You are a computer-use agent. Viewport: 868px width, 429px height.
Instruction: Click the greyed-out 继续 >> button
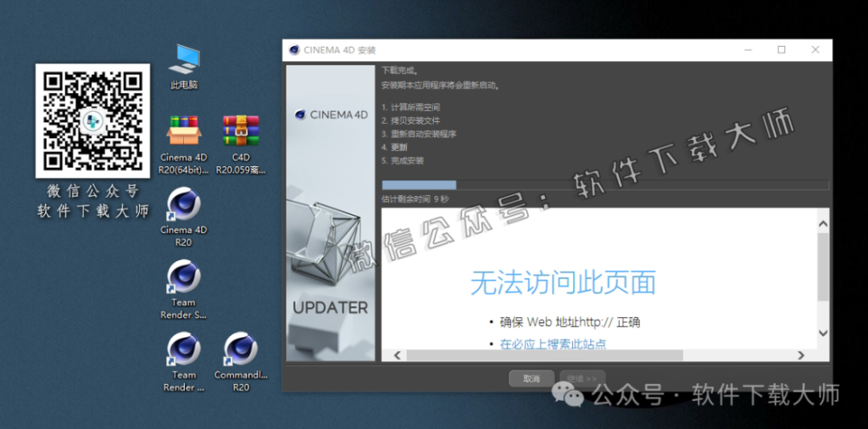tap(582, 379)
